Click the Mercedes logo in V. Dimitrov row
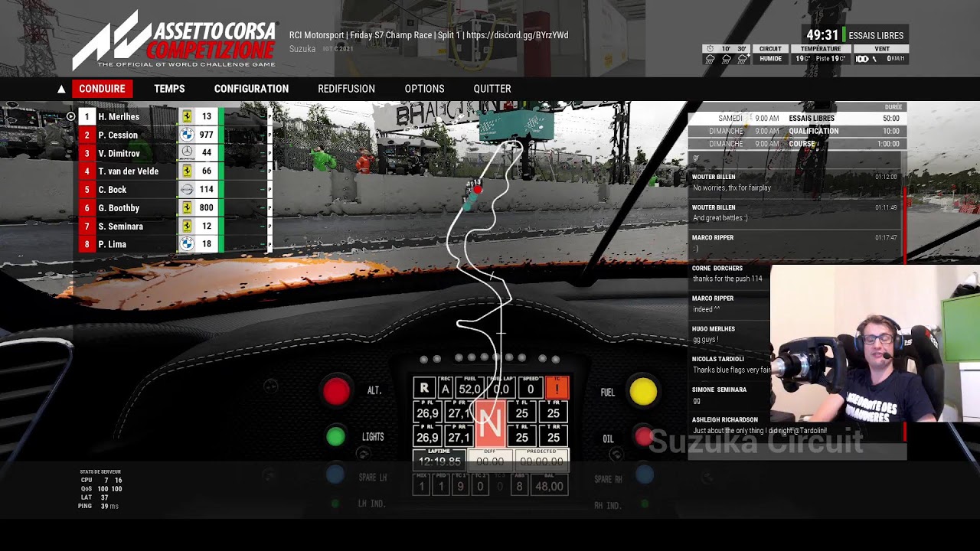The width and height of the screenshot is (980, 551). tap(186, 153)
